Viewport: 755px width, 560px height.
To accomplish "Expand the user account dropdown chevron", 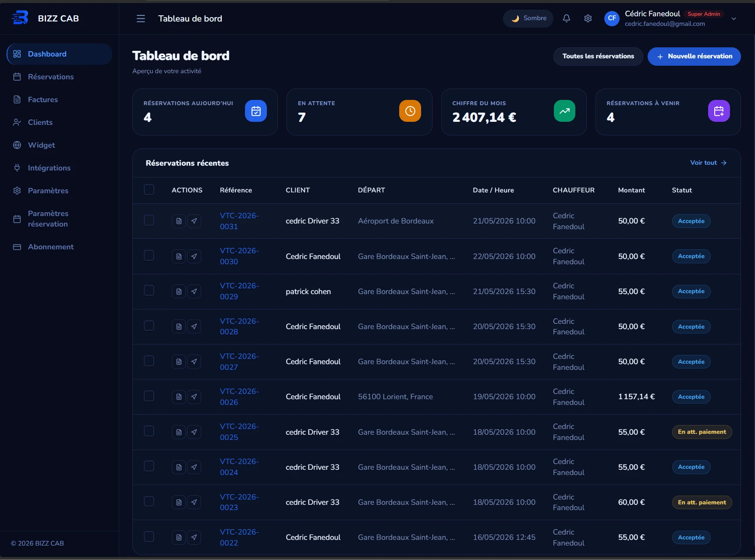I will pos(734,19).
